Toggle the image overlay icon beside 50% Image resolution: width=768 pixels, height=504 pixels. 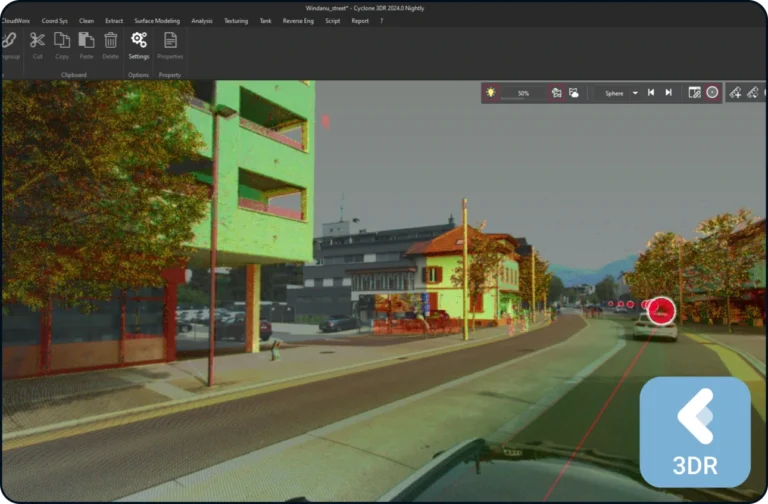click(x=556, y=93)
